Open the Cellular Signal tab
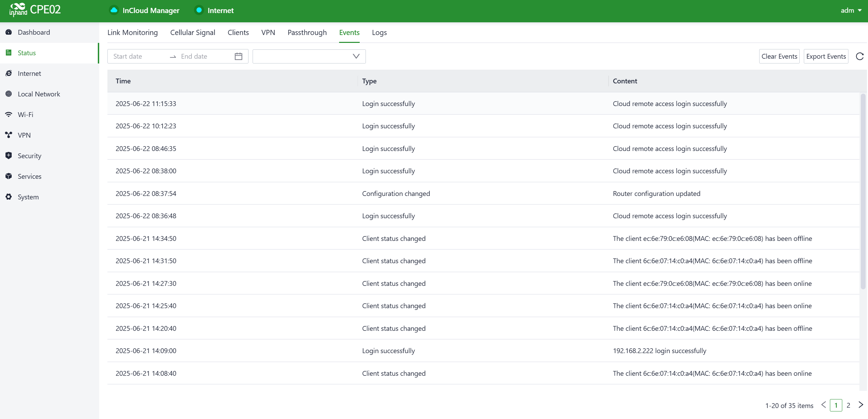This screenshot has height=419, width=868. [x=193, y=33]
